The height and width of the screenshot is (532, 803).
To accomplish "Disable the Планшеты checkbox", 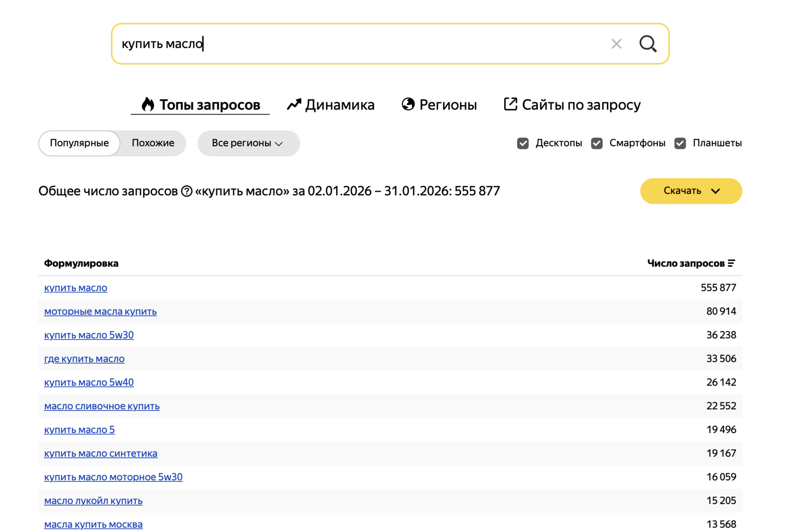I will (x=680, y=143).
